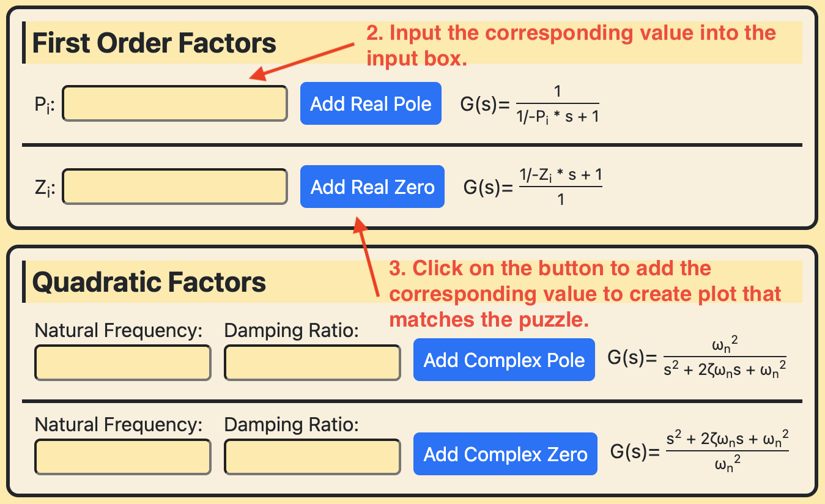The width and height of the screenshot is (825, 504).
Task: Click the real zero G(s) formula
Action: coord(533,187)
